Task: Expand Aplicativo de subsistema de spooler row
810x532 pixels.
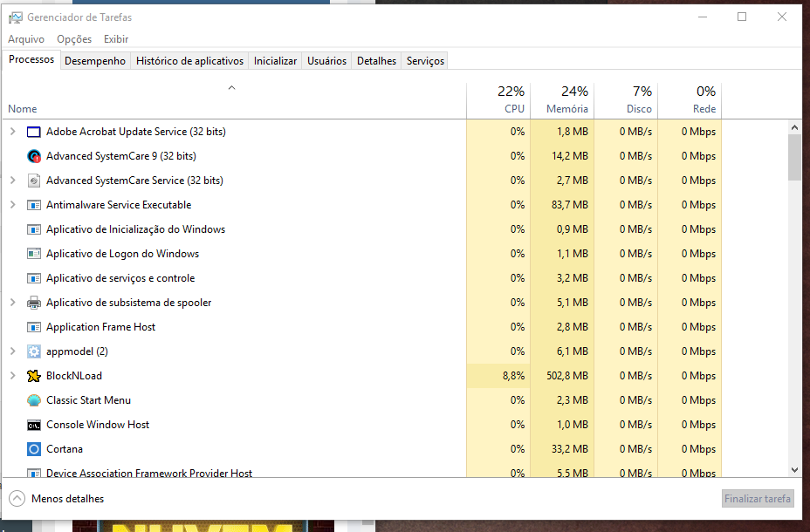Action: pos(13,303)
